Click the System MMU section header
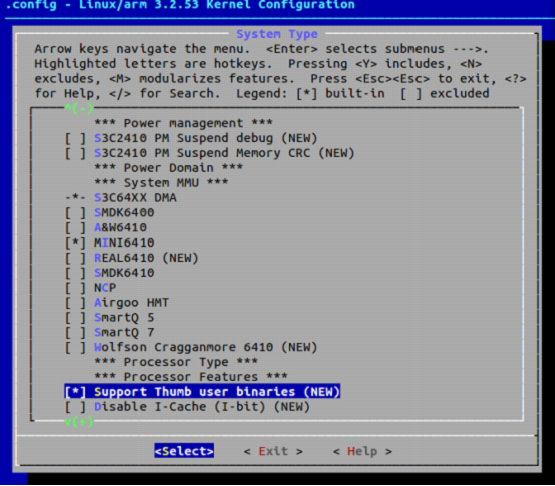 [161, 183]
